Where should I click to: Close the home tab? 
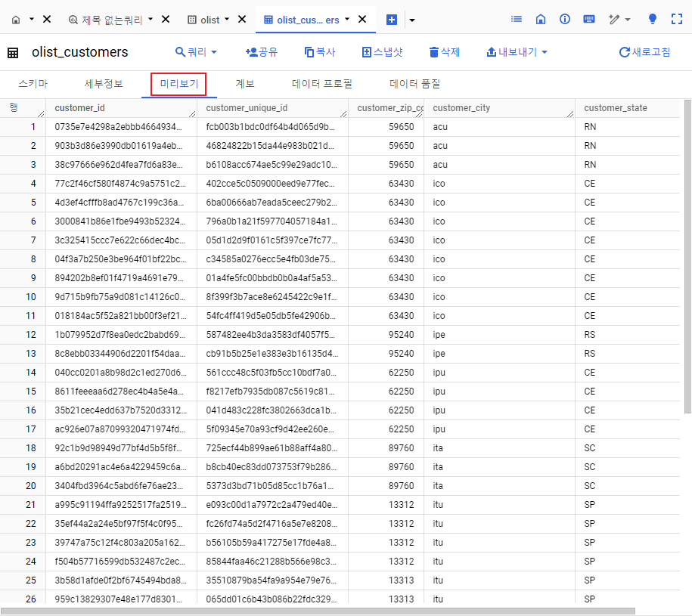47,20
